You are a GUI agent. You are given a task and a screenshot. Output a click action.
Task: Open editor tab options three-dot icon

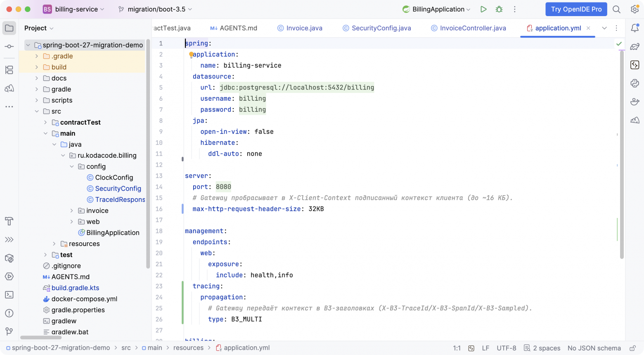coord(616,28)
